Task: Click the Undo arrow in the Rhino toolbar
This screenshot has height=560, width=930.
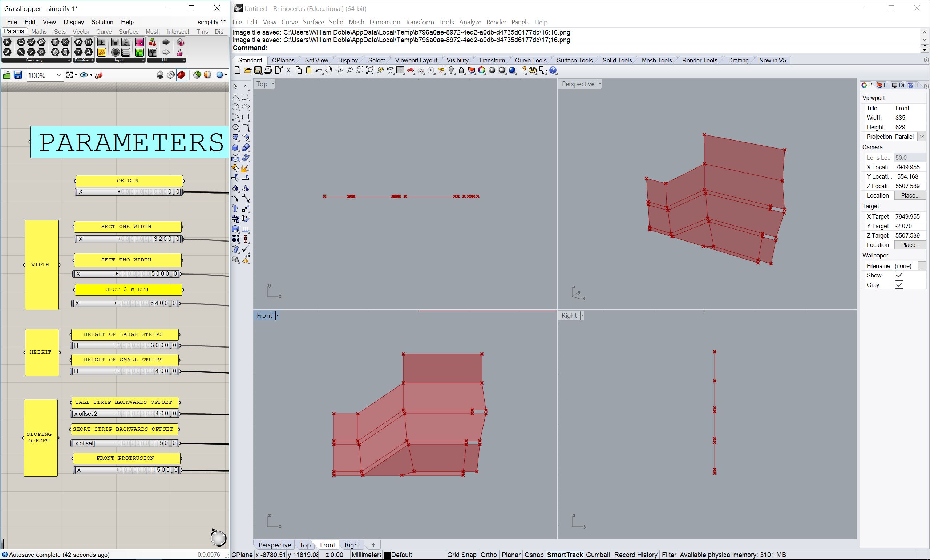Action: click(319, 70)
